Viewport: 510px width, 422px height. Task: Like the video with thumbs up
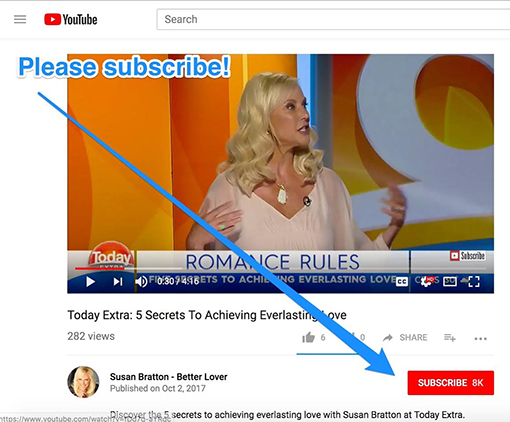[x=309, y=337]
